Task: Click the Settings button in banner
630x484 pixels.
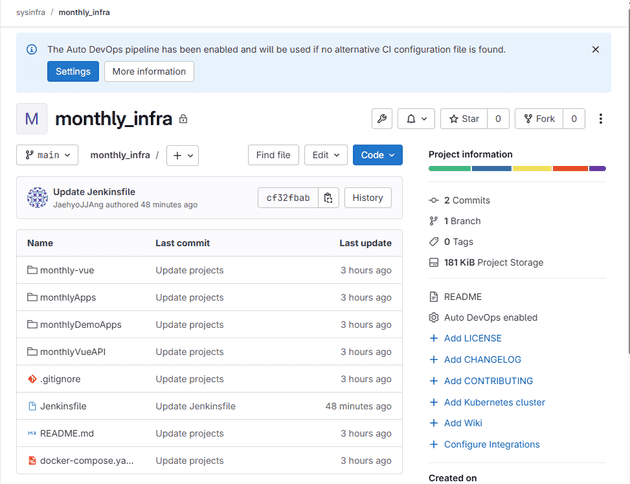Action: pos(73,72)
